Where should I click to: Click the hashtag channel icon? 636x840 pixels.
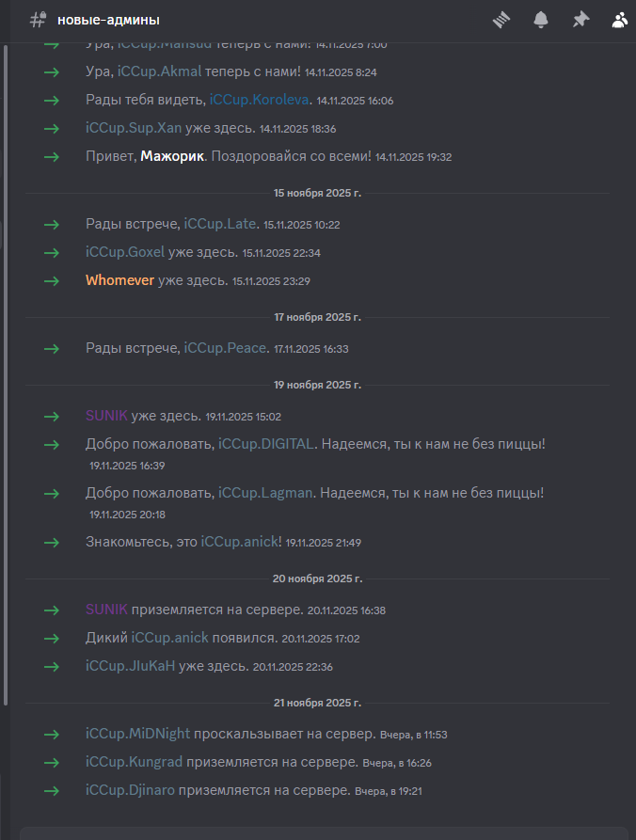(x=39, y=19)
